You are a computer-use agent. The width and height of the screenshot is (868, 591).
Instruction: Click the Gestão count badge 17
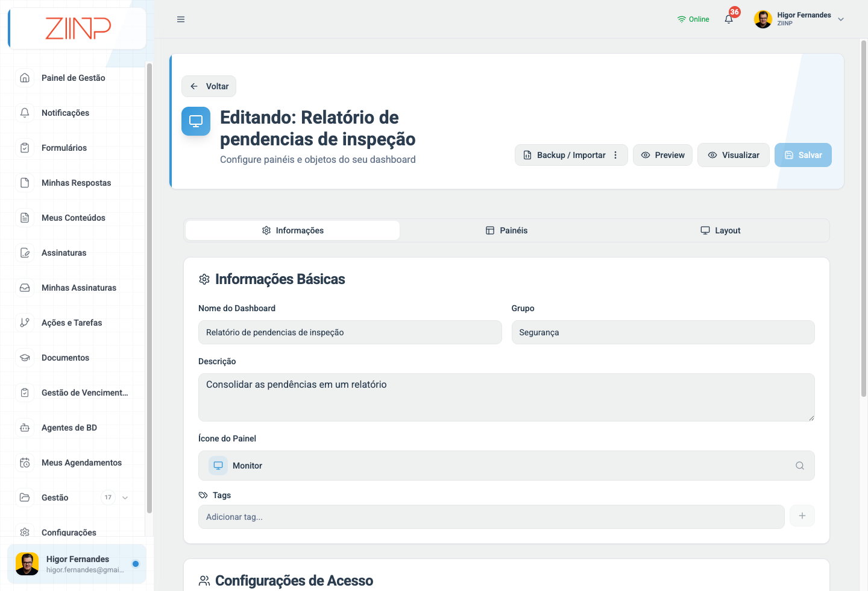(x=108, y=498)
